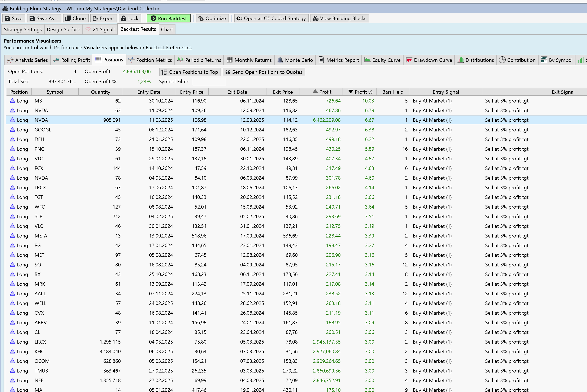
Task: Click Open Profit value 4.885.163,06
Action: 137,71
